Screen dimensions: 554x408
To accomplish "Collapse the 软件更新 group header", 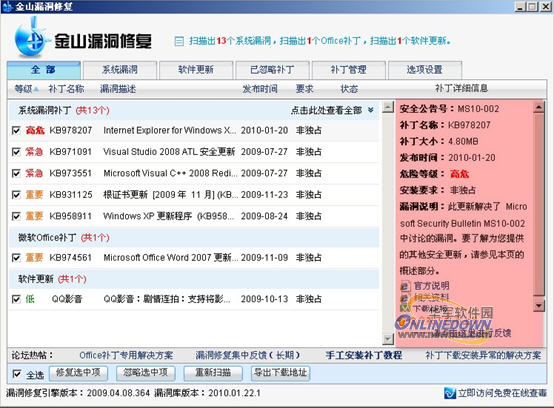I will click(x=194, y=279).
